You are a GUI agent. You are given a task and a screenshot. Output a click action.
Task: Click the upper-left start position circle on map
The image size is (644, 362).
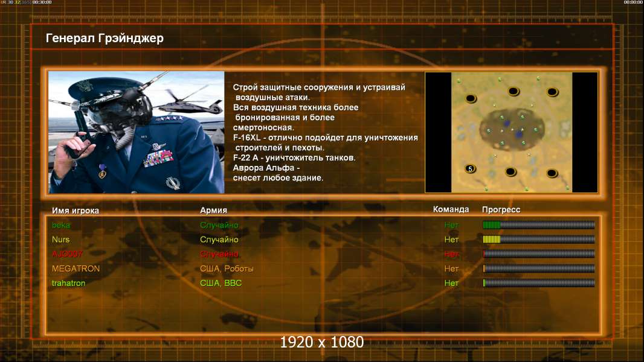pyautogui.click(x=471, y=98)
